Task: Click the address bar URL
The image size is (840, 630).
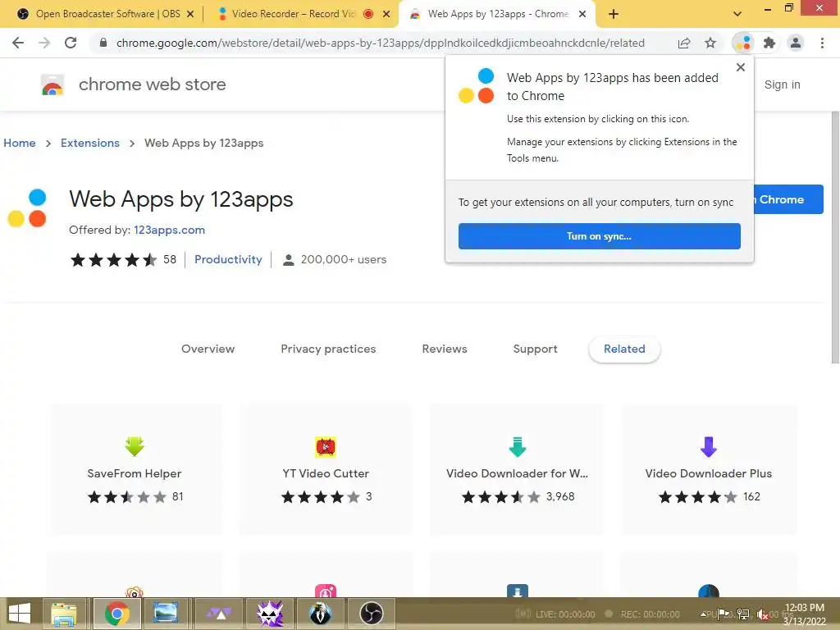Action: tap(381, 43)
